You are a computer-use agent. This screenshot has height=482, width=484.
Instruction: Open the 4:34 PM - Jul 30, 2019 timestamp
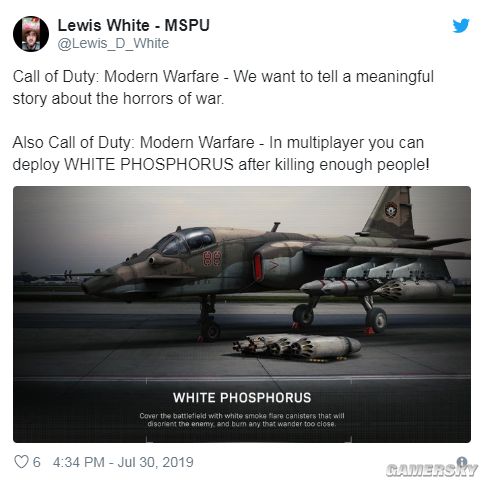tap(123, 462)
